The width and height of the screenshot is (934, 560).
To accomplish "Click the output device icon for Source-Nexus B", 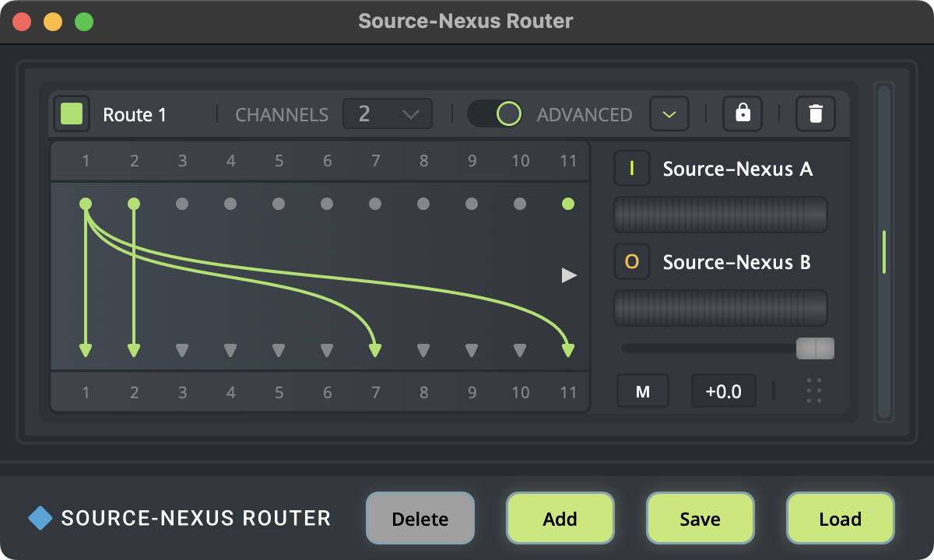I will pos(632,262).
